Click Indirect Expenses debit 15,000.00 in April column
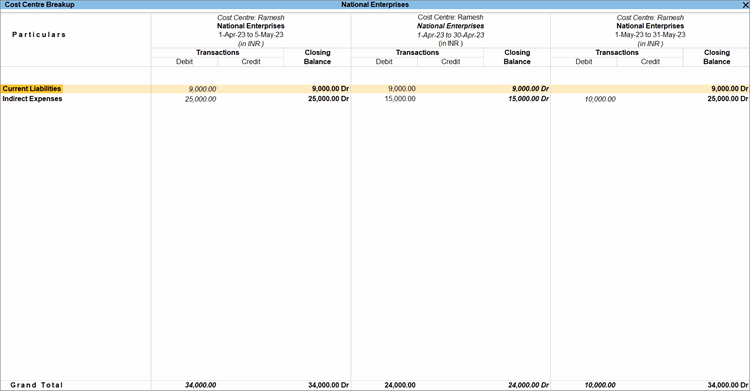Screen dimensions: 750x391 tap(400, 99)
